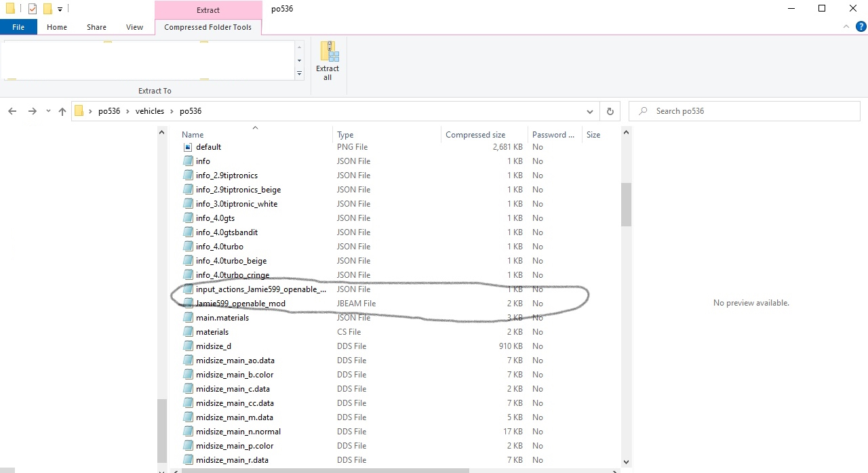Select info_2.9tiptronics_beige file icon
The width and height of the screenshot is (868, 473).
coord(189,190)
